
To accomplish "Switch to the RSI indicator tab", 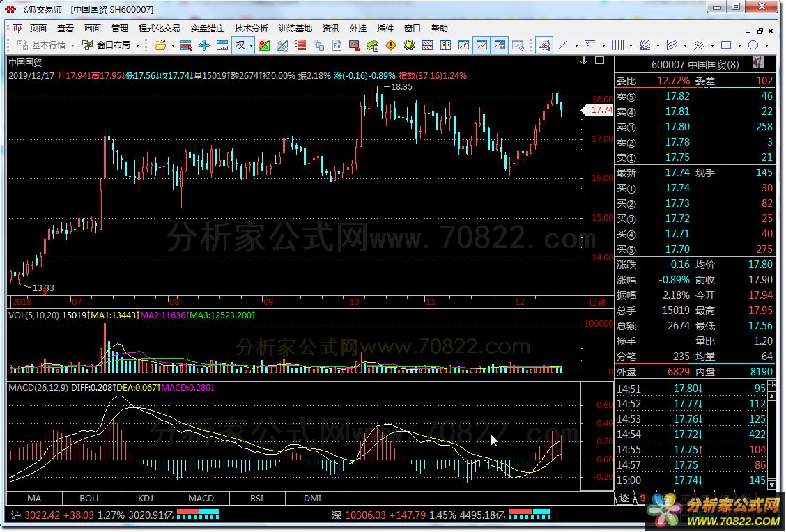I will click(x=257, y=499).
